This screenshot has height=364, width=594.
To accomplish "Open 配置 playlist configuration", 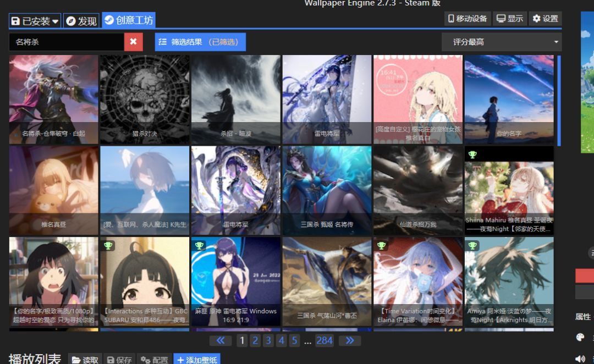I will click(x=154, y=359).
